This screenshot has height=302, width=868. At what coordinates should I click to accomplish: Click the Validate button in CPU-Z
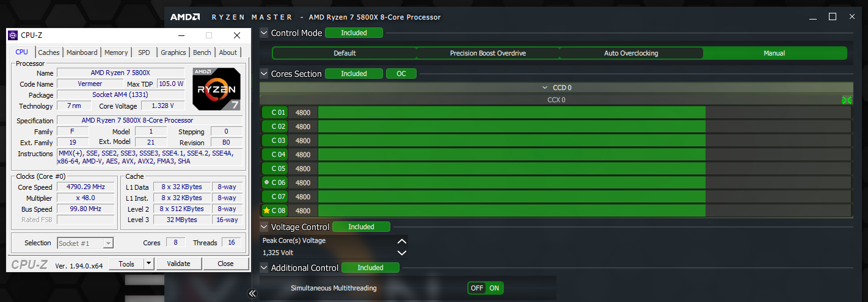pos(178,264)
